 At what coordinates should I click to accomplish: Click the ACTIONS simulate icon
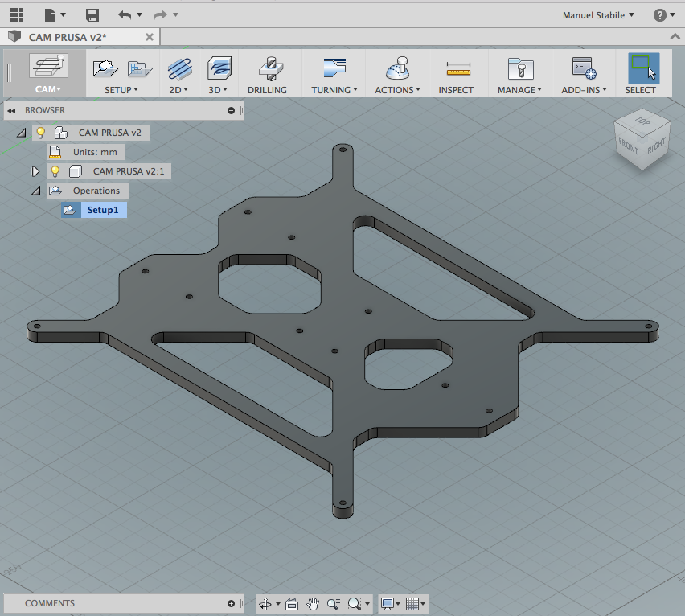pyautogui.click(x=397, y=68)
